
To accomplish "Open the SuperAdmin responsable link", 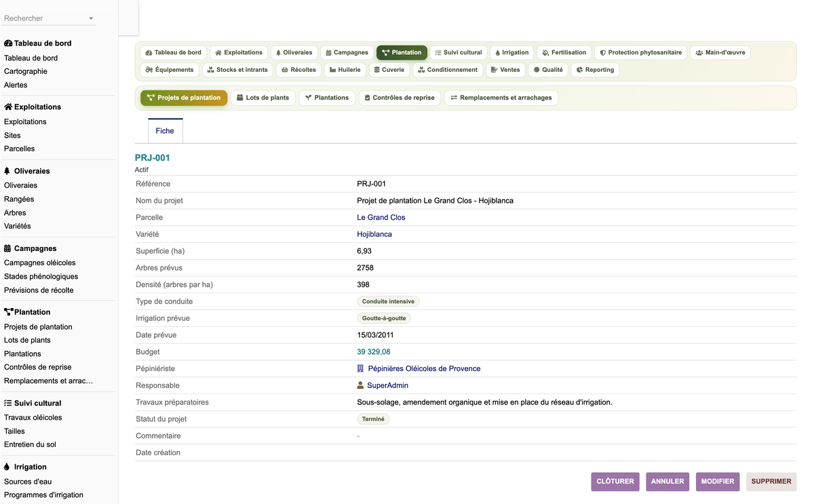I will pyautogui.click(x=387, y=385).
